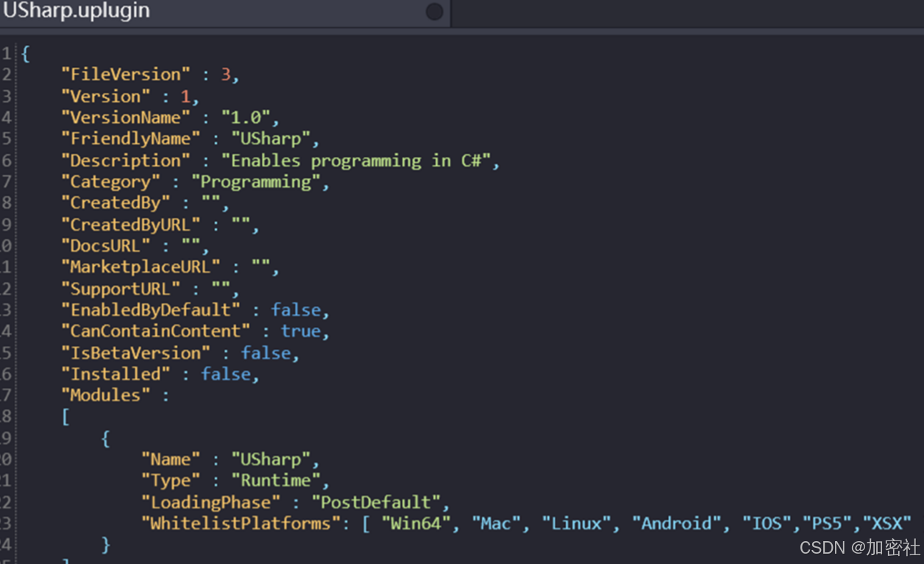Click the true value of CanContainContent
Screen dimensions: 924x564
pyautogui.click(x=301, y=331)
